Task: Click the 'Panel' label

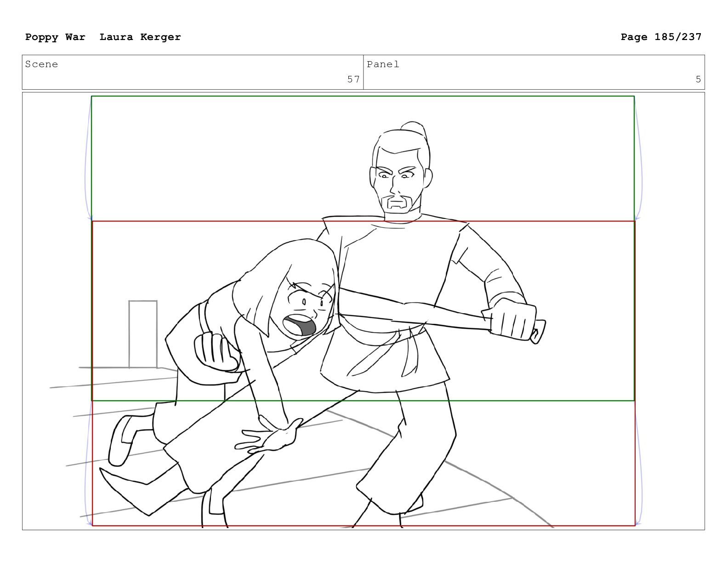Action: [383, 64]
